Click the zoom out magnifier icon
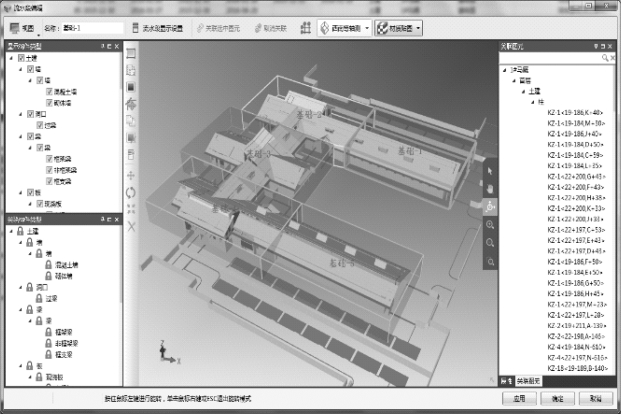 [490, 243]
